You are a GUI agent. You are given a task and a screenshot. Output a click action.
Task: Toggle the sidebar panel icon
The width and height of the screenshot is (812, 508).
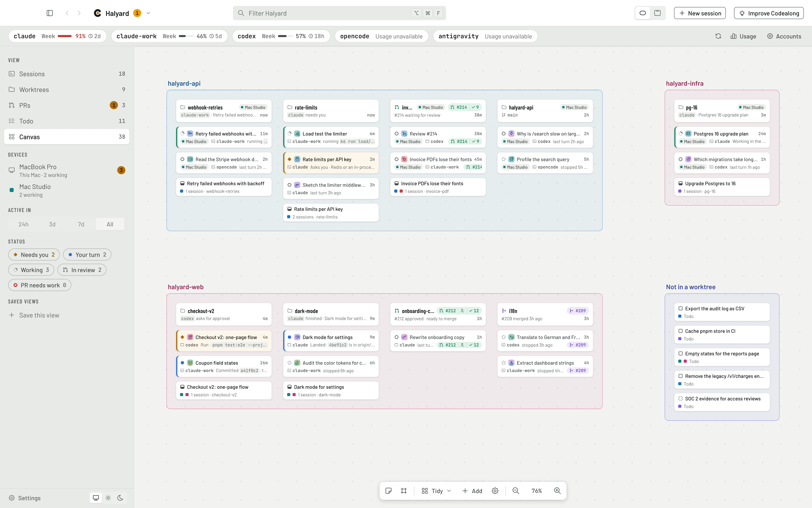[x=50, y=13]
